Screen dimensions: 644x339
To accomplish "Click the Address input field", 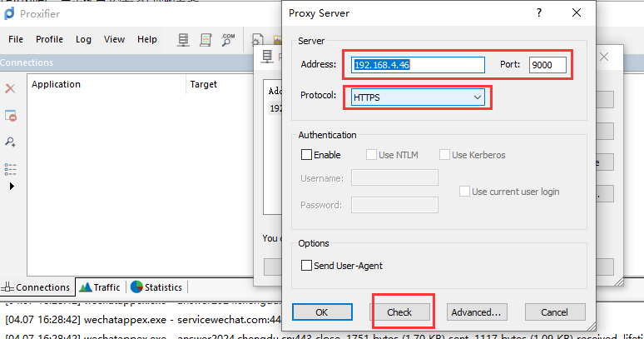I will coord(418,65).
